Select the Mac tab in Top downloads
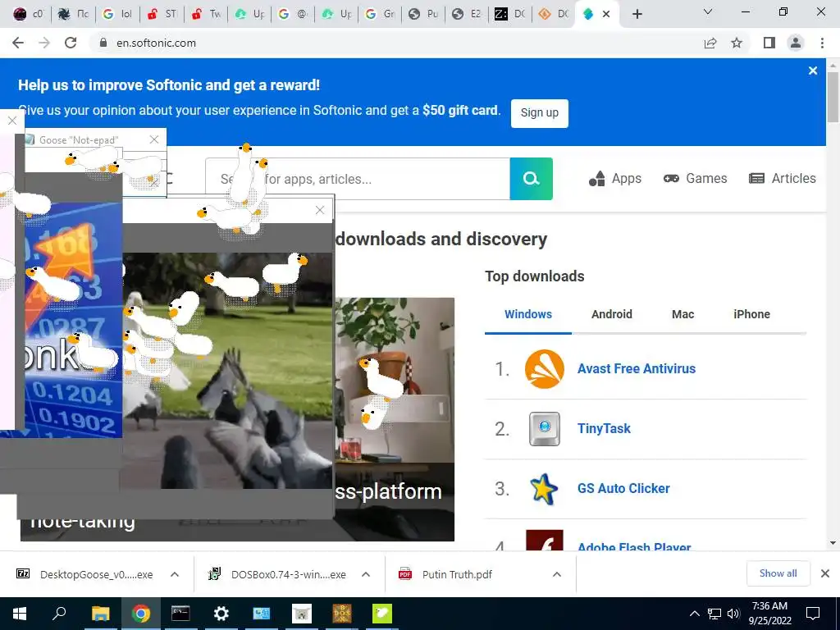This screenshot has height=630, width=840. pos(683,314)
